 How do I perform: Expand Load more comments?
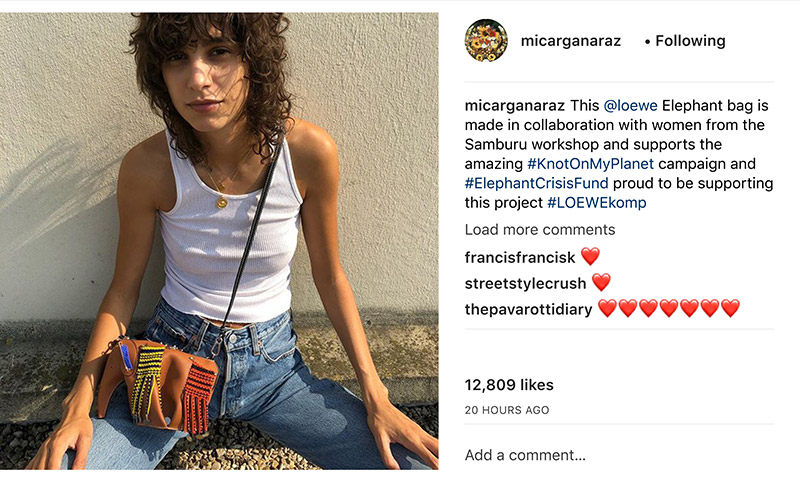pyautogui.click(x=539, y=230)
